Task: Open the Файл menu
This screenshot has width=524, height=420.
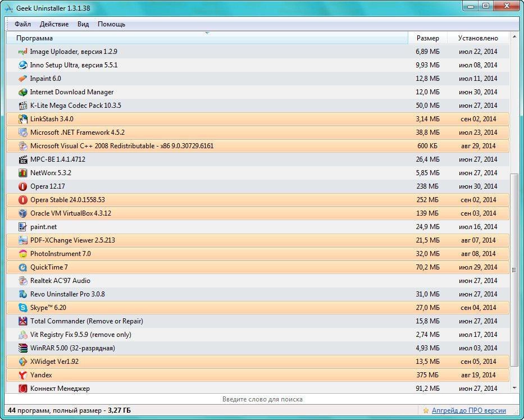Action: [22, 24]
